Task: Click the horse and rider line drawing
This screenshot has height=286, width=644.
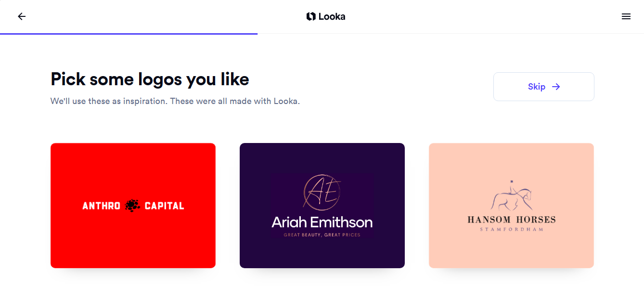Action: coord(512,196)
